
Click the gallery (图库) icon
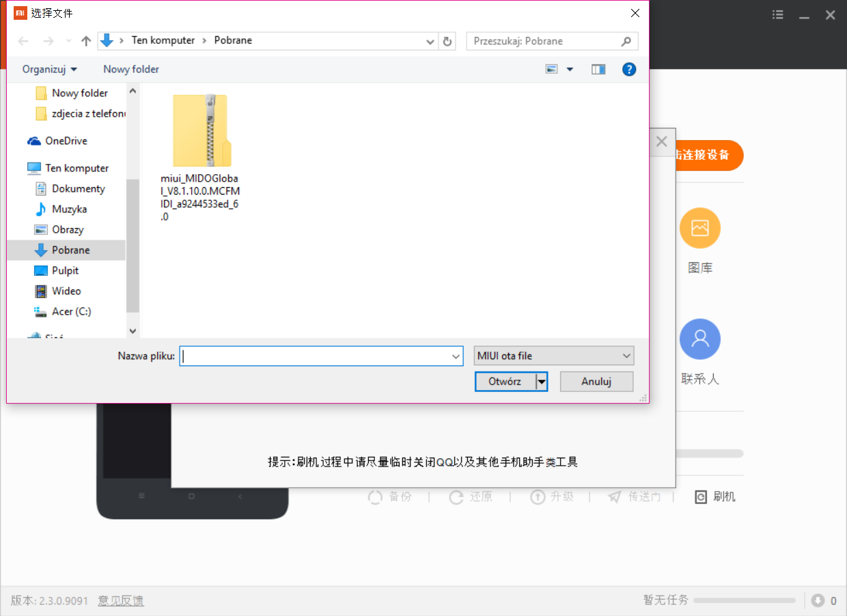click(699, 228)
